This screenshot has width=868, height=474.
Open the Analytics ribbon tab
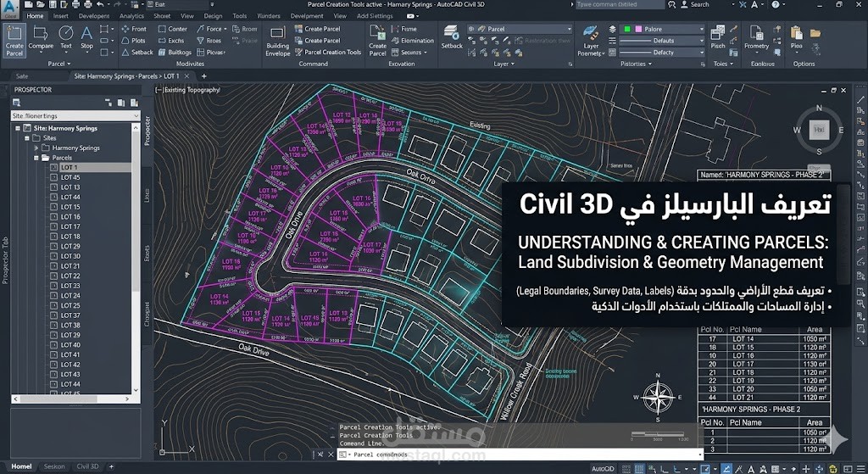tap(131, 16)
